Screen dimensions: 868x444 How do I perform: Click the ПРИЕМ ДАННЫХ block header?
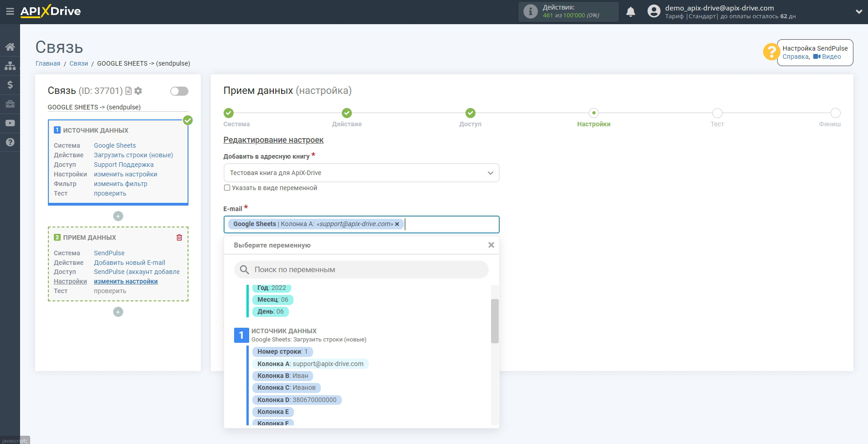[x=89, y=237]
